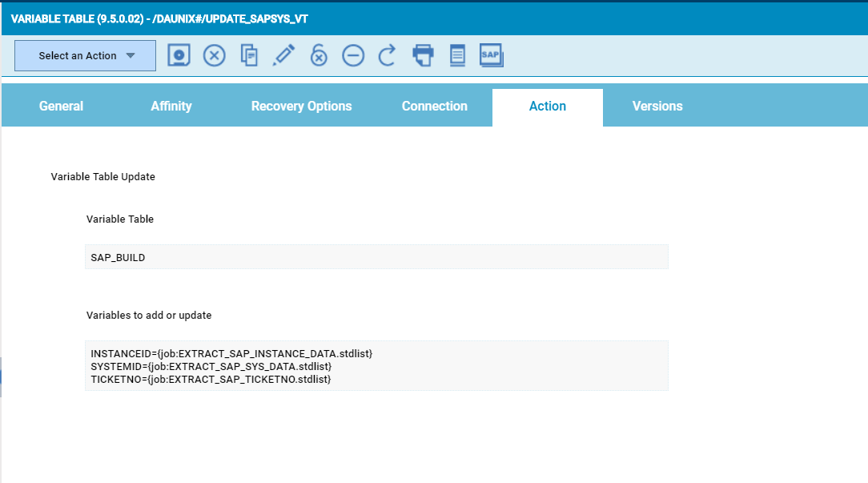Viewport: 868px width, 483px height.
Task: Click the unlock padlock icon
Action: [x=319, y=55]
